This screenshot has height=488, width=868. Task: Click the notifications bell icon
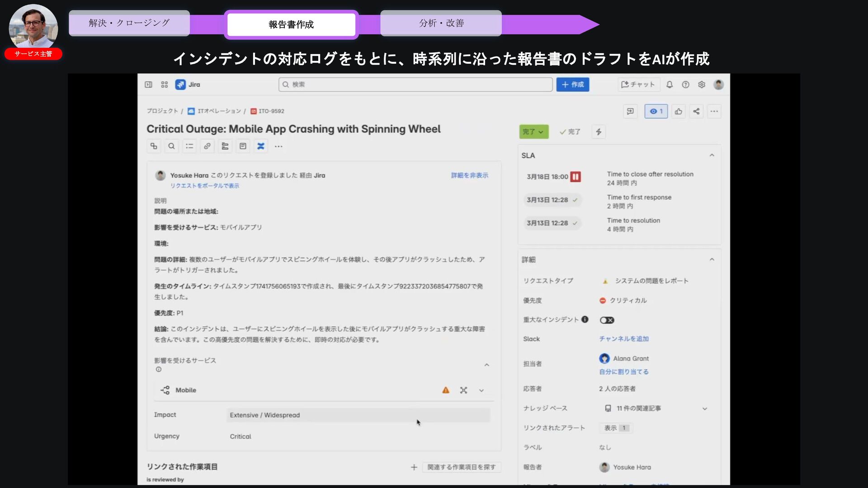tap(670, 84)
